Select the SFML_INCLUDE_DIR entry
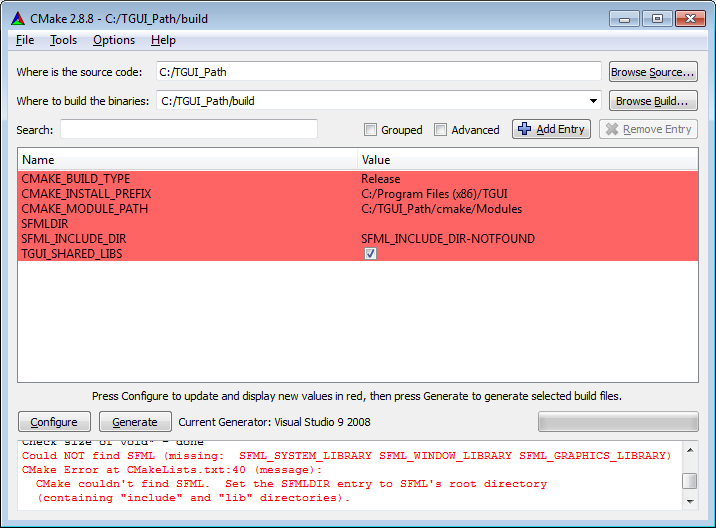The width and height of the screenshot is (716, 528). [74, 239]
